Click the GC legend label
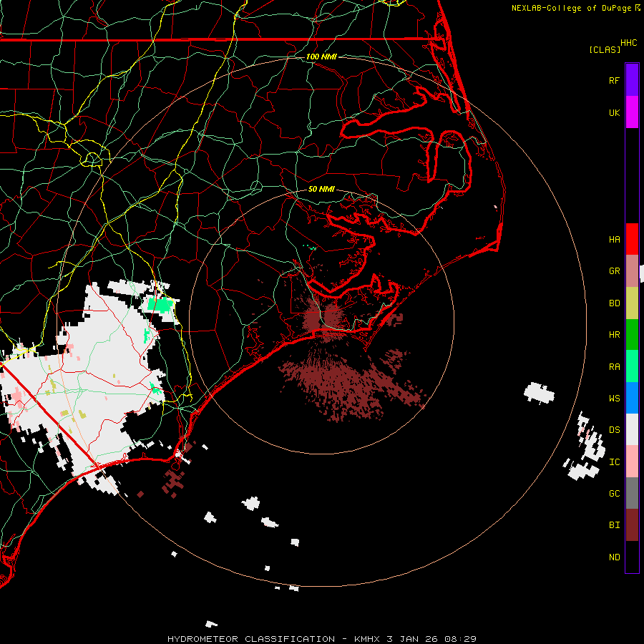Image resolution: width=644 pixels, height=644 pixels. pos(614,494)
